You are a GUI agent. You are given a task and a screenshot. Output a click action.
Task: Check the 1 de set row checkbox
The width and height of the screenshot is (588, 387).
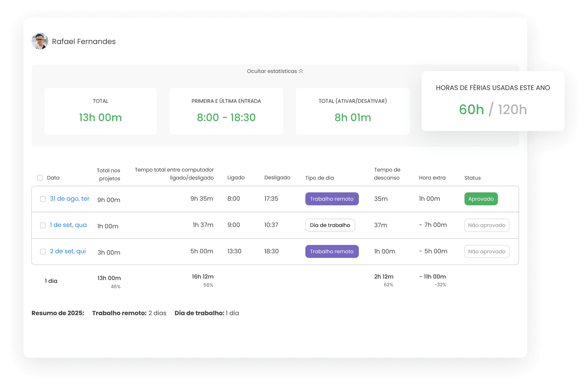pyautogui.click(x=43, y=225)
